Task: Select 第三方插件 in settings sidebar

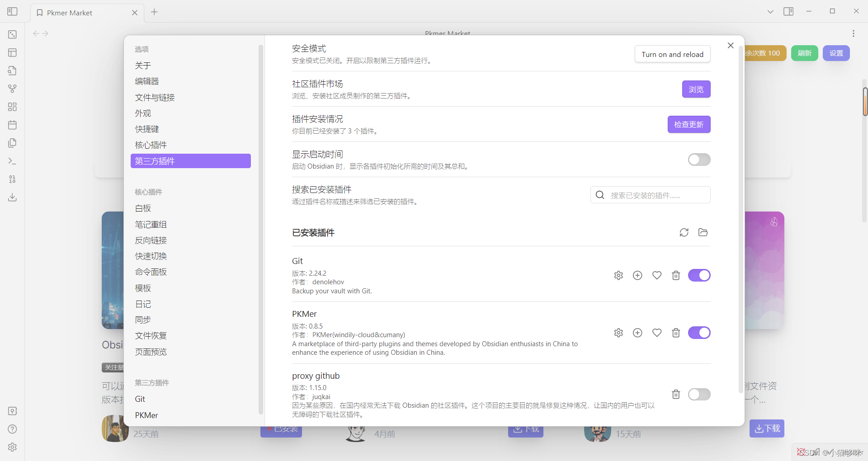Action: (x=191, y=161)
